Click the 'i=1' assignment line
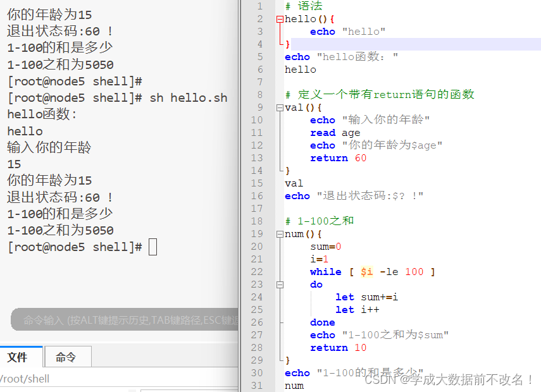This screenshot has width=541, height=392. click(319, 259)
